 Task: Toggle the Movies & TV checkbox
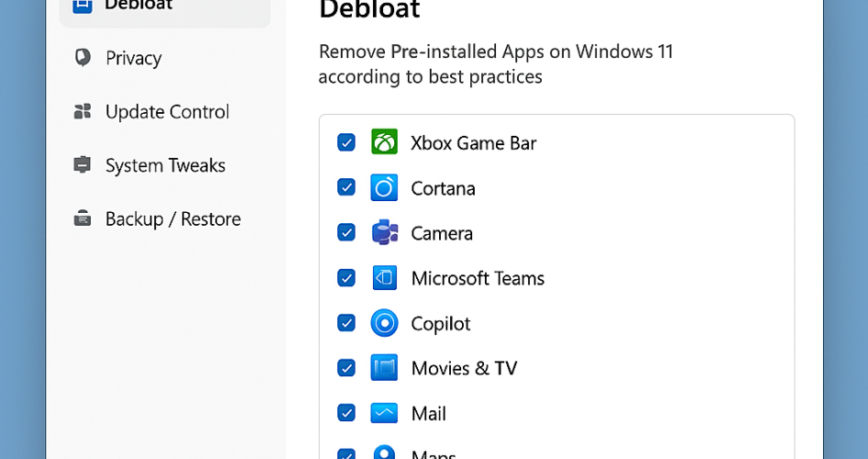click(x=346, y=368)
